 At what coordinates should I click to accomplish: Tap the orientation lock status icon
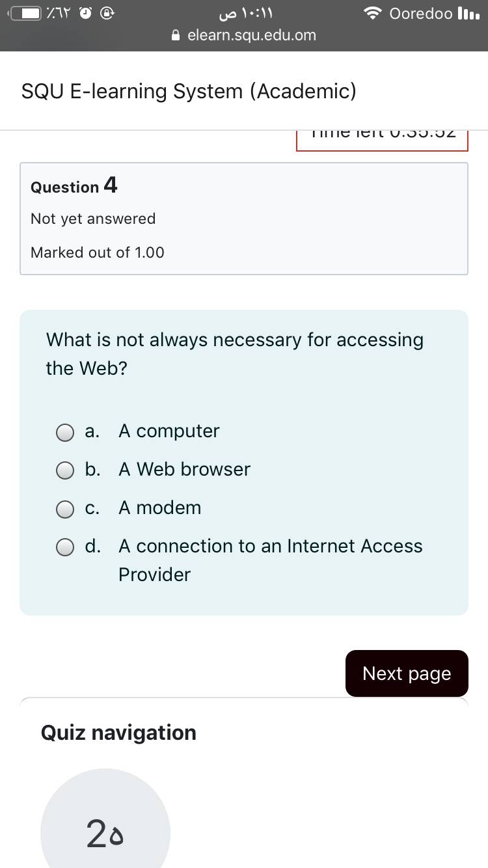click(x=108, y=14)
